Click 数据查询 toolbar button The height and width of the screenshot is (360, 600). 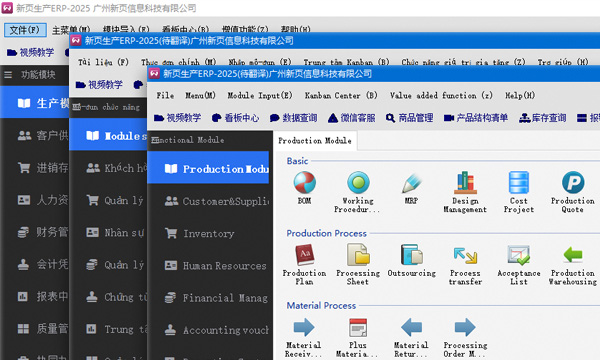[x=294, y=118]
